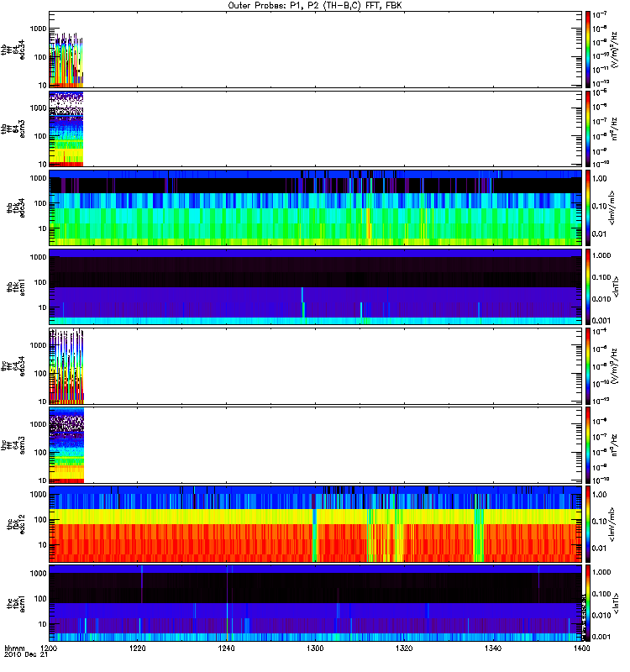Screen dimensions: 630x672
Task: Click the '2010 Dec 21' date label
Action: (24, 657)
